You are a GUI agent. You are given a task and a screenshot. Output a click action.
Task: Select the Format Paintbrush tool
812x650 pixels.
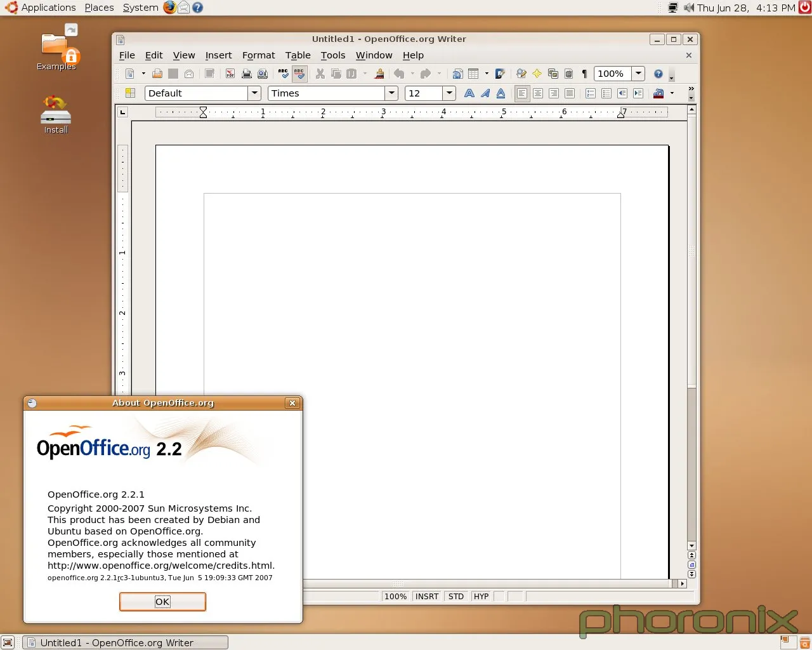pyautogui.click(x=379, y=74)
